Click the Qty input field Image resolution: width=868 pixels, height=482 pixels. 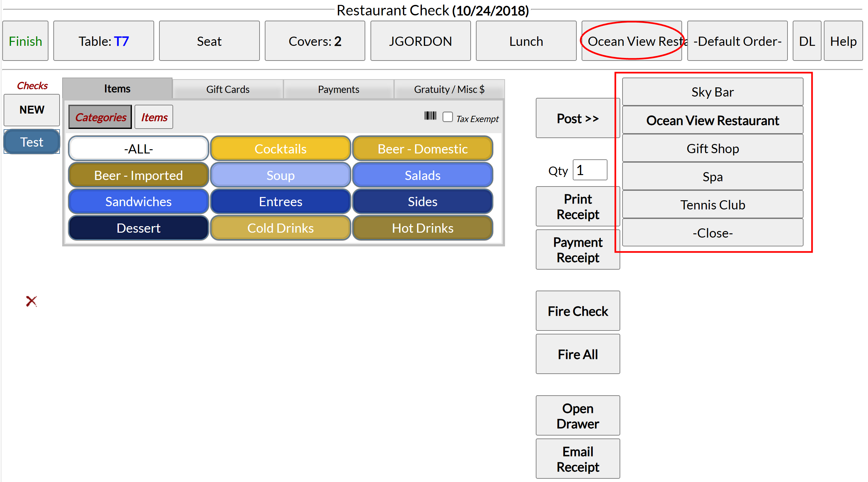click(x=590, y=170)
